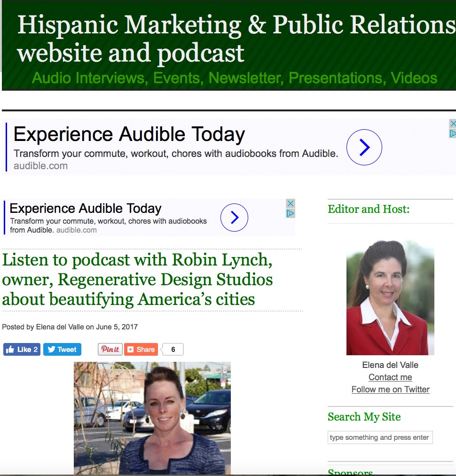The width and height of the screenshot is (456, 476).
Task: Click audible.com link in smaller ad
Action: click(77, 230)
